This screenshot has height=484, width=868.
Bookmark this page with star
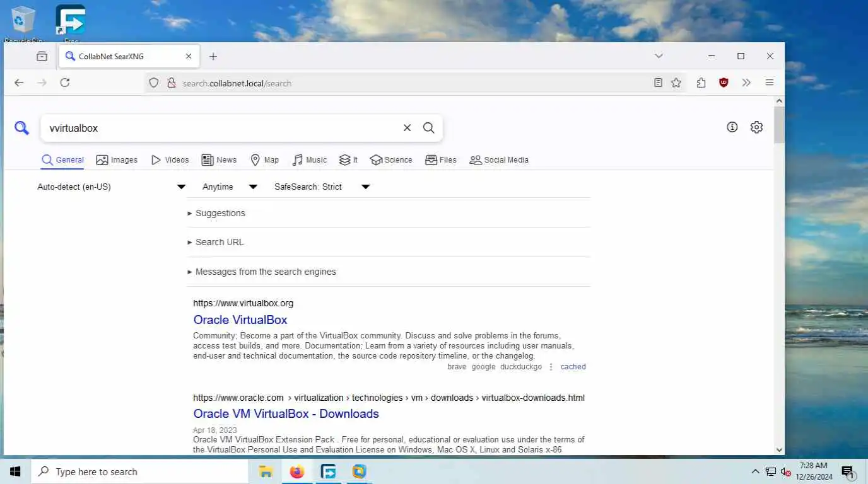coord(676,83)
